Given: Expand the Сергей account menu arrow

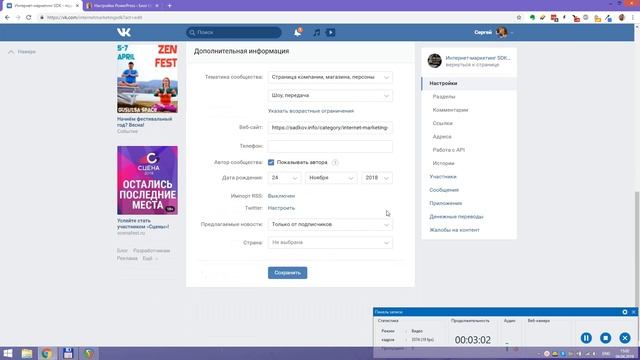Looking at the screenshot, I should pyautogui.click(x=512, y=33).
